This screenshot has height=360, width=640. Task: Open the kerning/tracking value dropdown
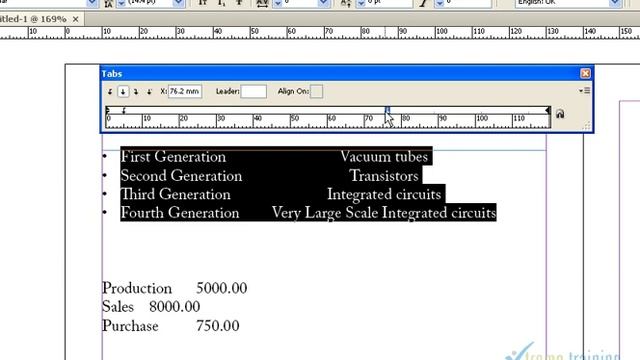323,3
